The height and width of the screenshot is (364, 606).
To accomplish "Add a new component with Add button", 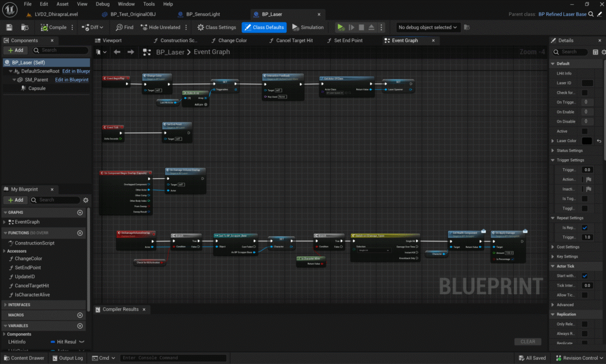I will 15,50.
